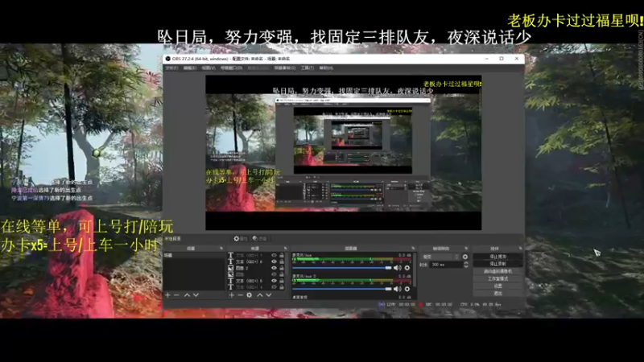Adjust the 麦克风/Aux volume slider
This screenshot has width=644, height=362.
click(x=341, y=268)
